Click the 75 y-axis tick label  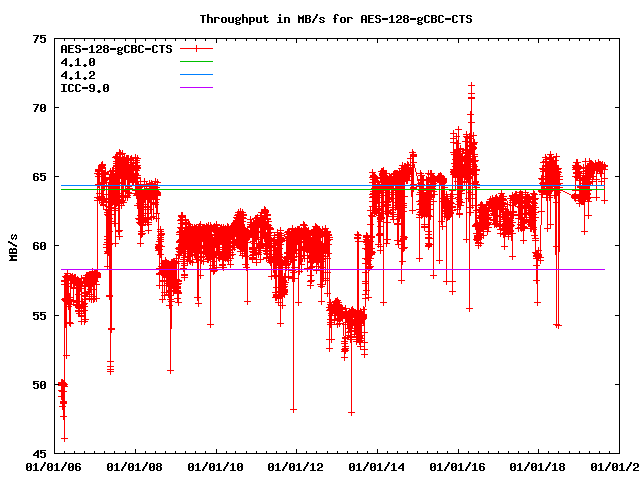coord(39,39)
